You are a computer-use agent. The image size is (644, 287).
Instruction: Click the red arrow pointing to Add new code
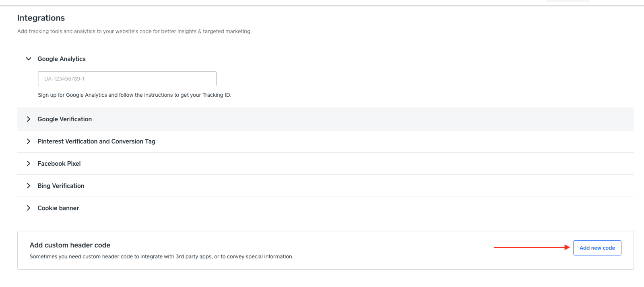532,247
